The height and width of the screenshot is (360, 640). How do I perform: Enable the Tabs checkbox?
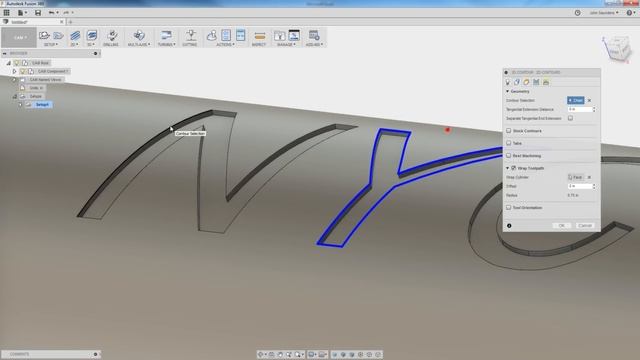[x=509, y=143]
